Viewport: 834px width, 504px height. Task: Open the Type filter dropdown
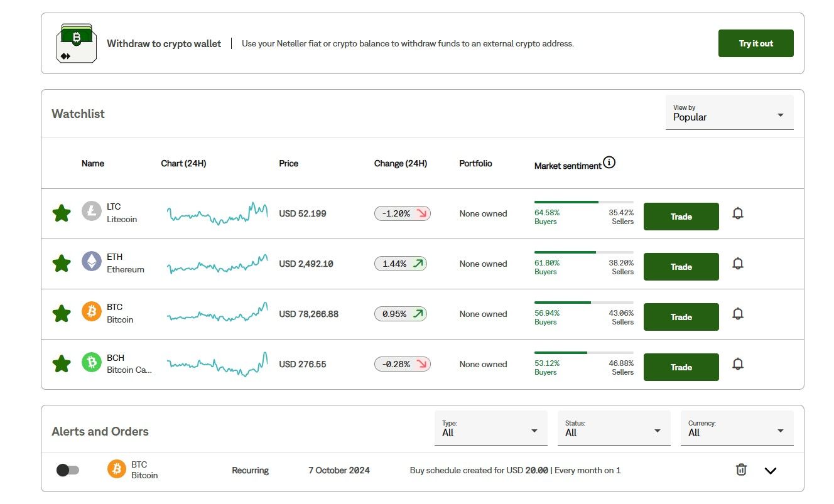point(491,428)
